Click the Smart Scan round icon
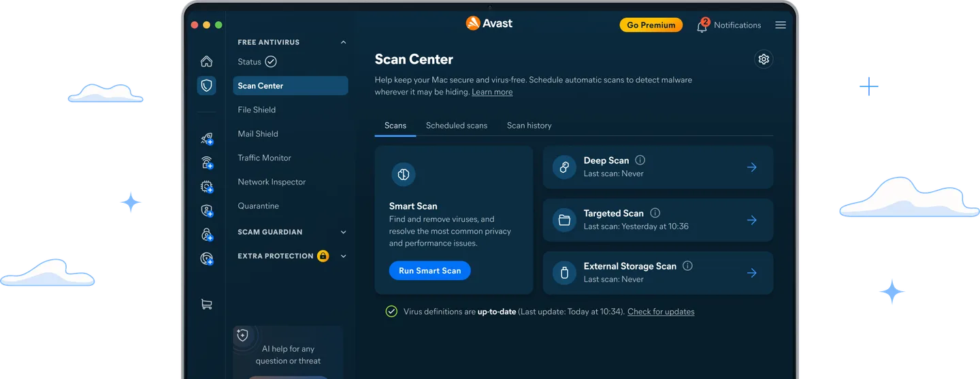The image size is (980, 379). click(404, 175)
